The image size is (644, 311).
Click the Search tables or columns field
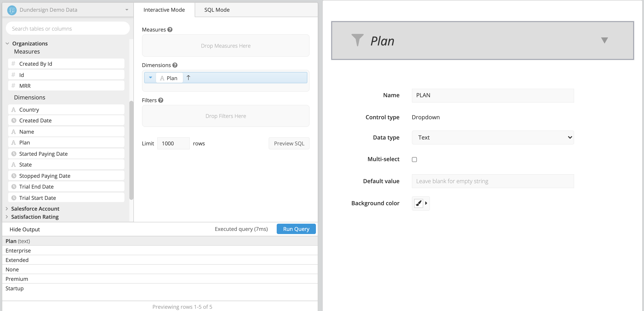point(68,29)
